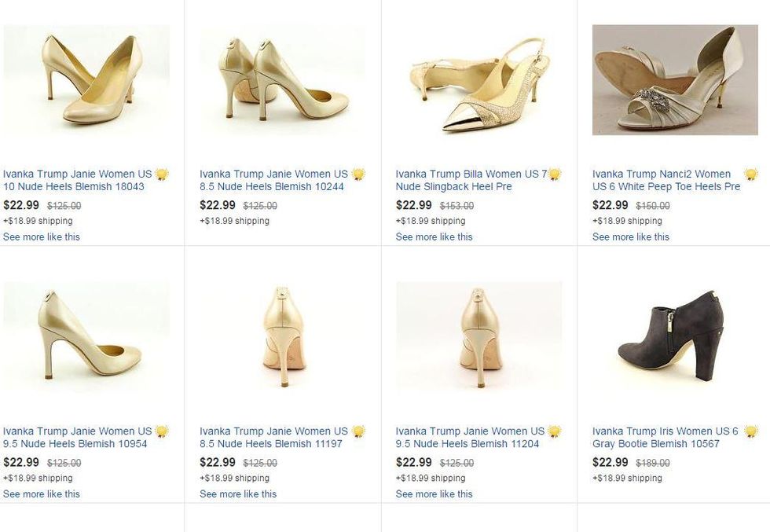Click the seller badge icon next to Janie Blemish 10954
This screenshot has width=770, height=532.
[x=162, y=431]
